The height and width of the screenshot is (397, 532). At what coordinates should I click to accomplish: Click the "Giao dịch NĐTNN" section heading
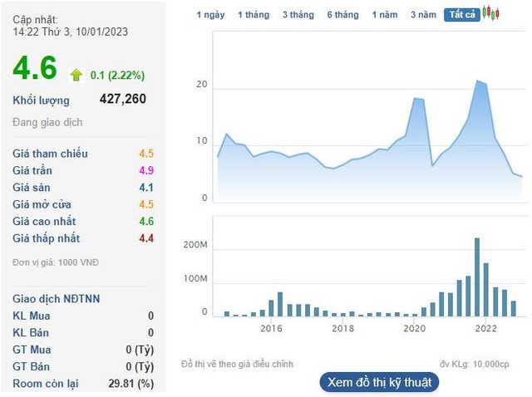pyautogui.click(x=57, y=299)
